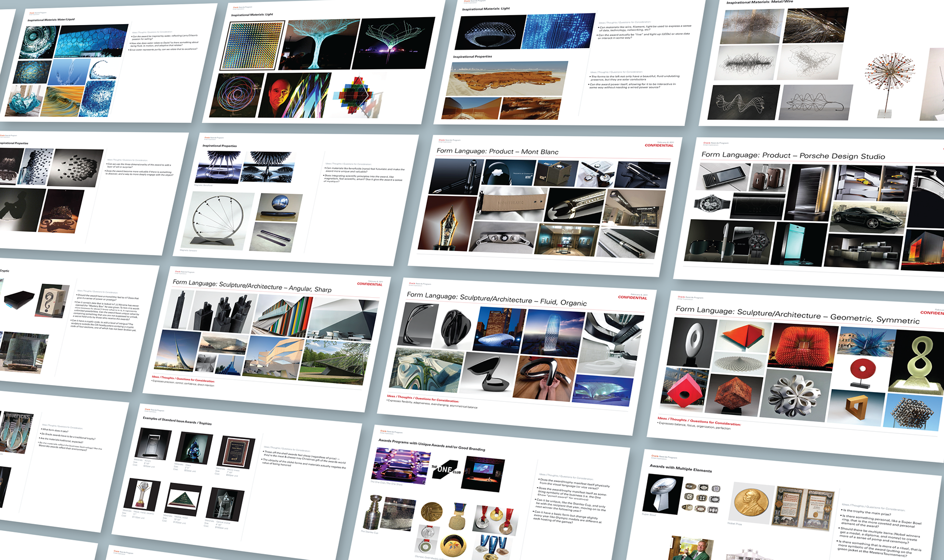Viewport: 944px width, 560px height.
Task: Select the gold Nobel Prize medal image
Action: [751, 502]
